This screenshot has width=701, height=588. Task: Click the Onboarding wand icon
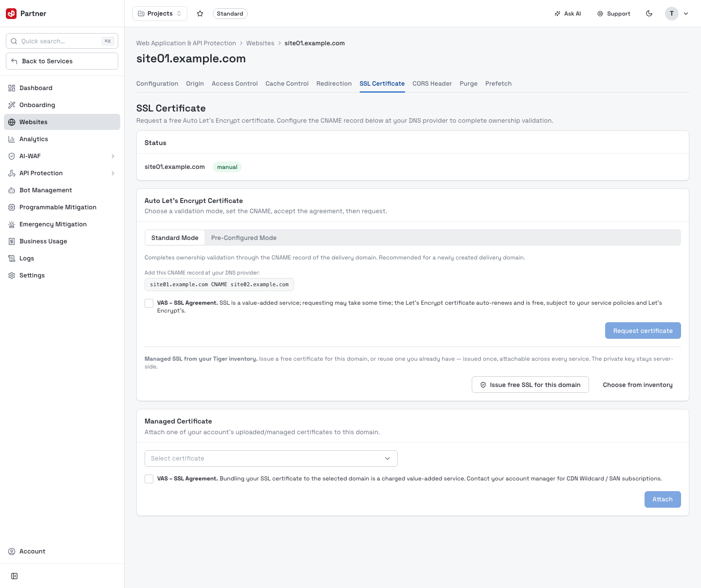point(12,105)
